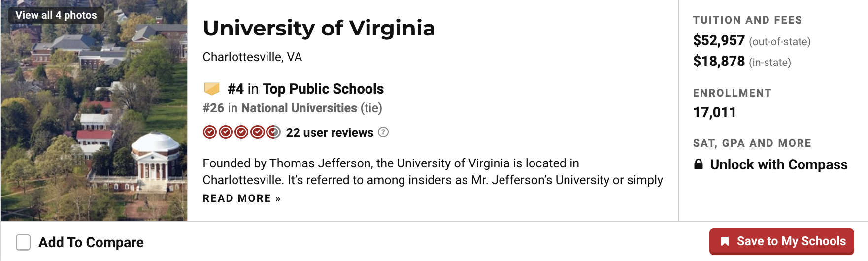This screenshot has height=261, width=868.
Task: Tick the Add To Compare checkbox
Action: 23,242
